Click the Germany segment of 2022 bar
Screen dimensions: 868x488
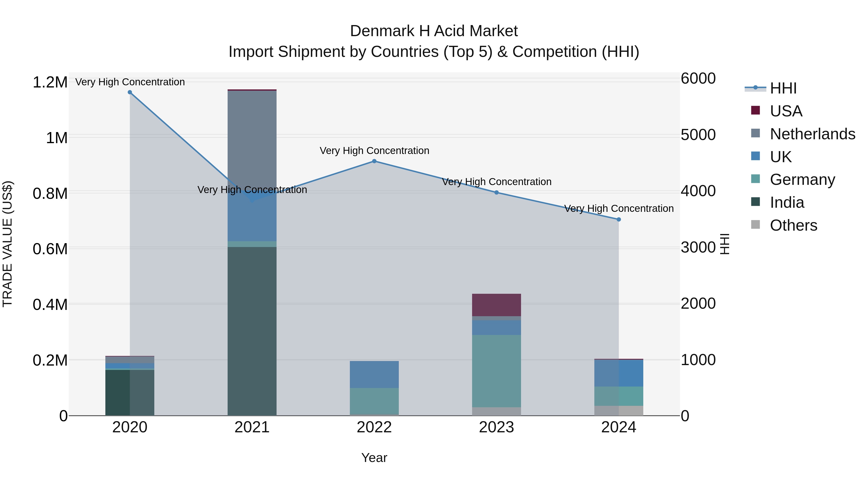point(374,401)
